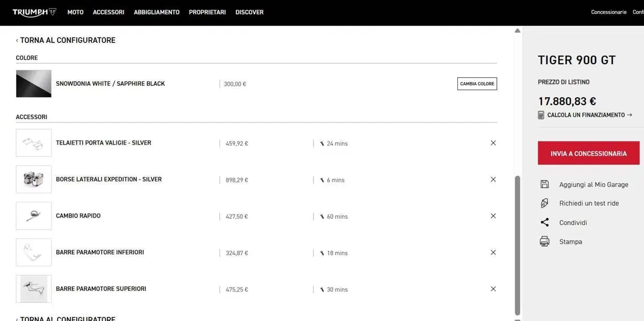Remove Cambio Rapido accessory
644x321 pixels.
pos(493,216)
